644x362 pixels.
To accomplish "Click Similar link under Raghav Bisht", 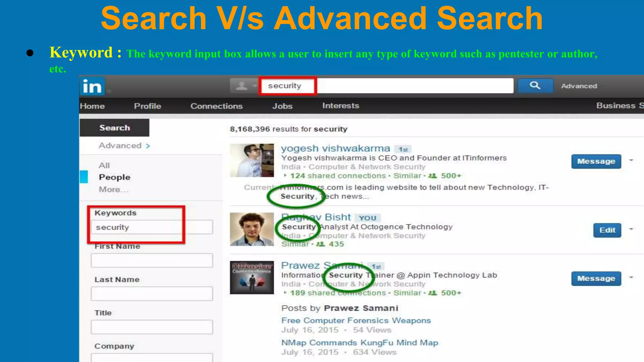I will 295,244.
